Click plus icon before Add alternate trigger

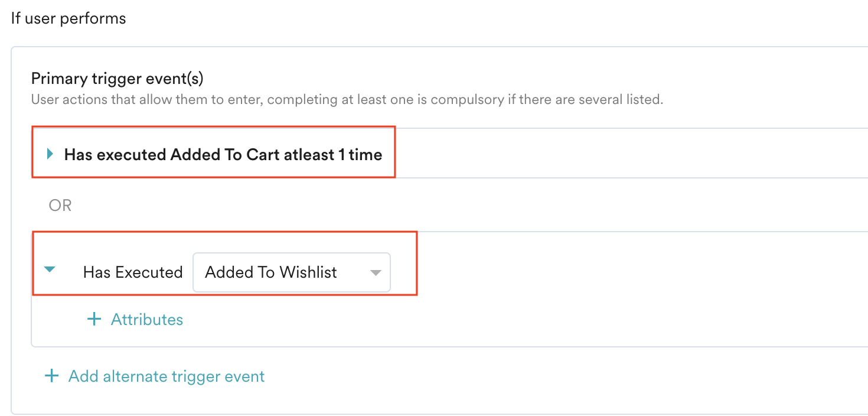pyautogui.click(x=52, y=376)
